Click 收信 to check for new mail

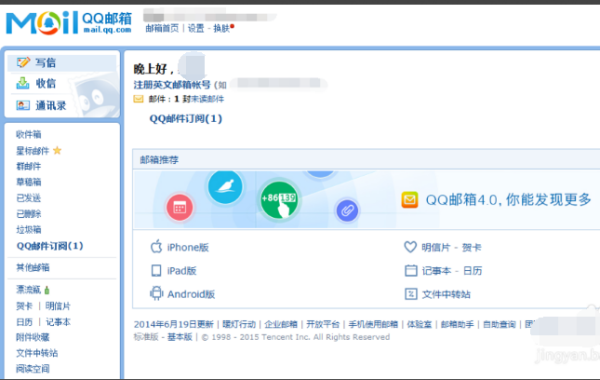[46, 83]
